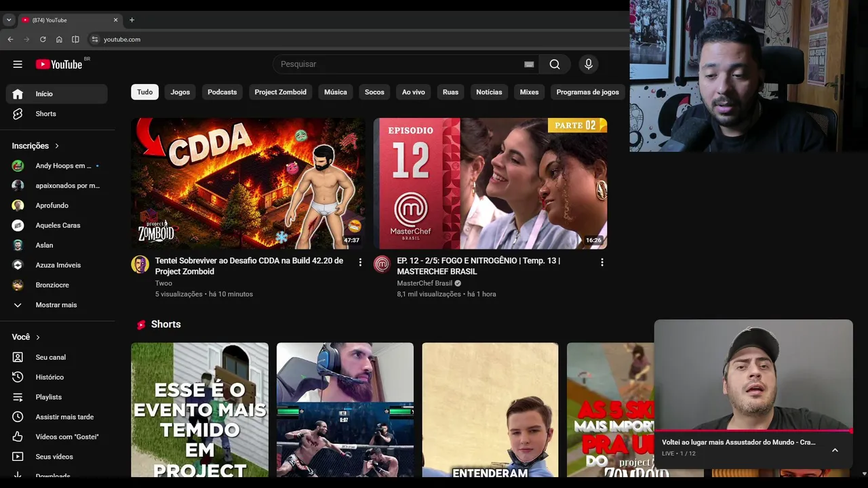
Task: Open the site info icon beside youtube.com
Action: click(x=95, y=39)
